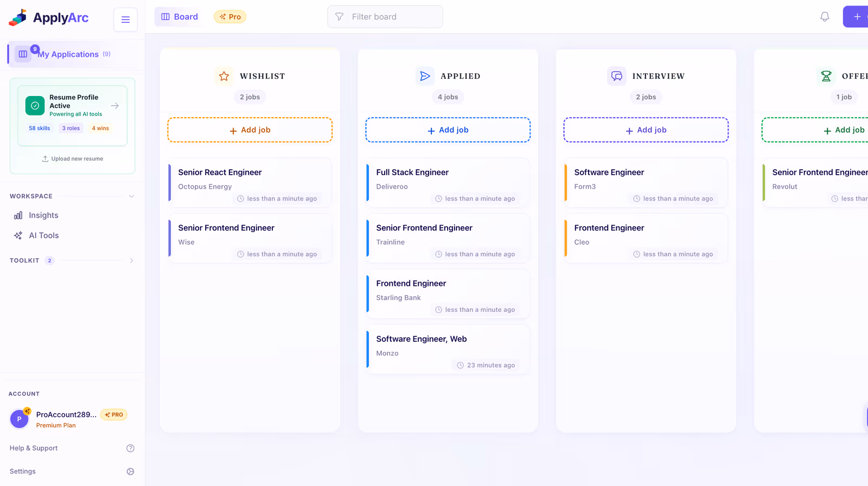The height and width of the screenshot is (486, 868).
Task: Click the ProAccount avatar
Action: click(20, 419)
